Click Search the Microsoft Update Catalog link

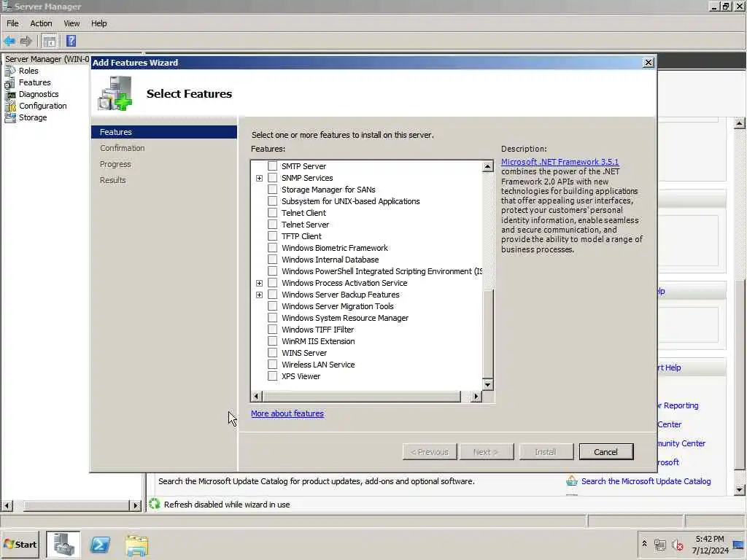[x=646, y=481]
